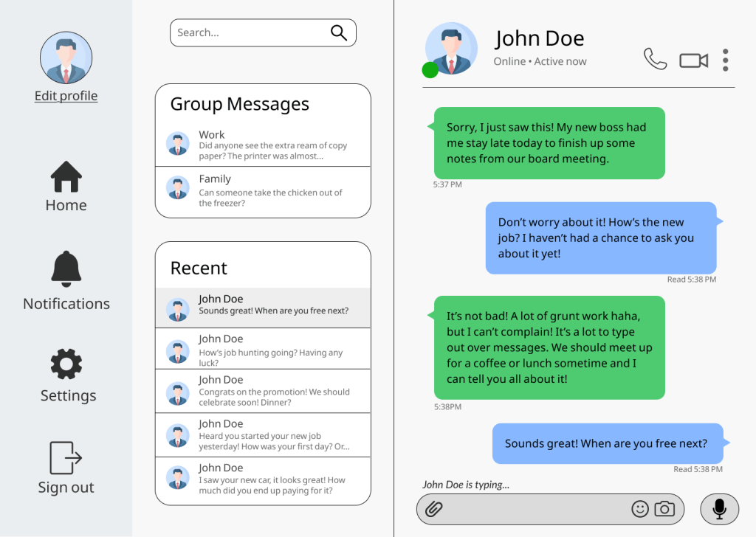This screenshot has width=756, height=537.
Task: Start a voice call with John Doe
Action: (x=655, y=59)
